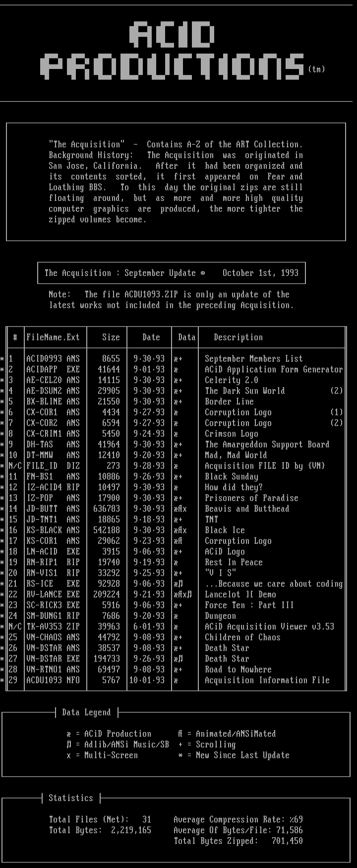Viewport: 357px width, 868px height.
Task: Click the Description column header
Action: click(x=238, y=337)
